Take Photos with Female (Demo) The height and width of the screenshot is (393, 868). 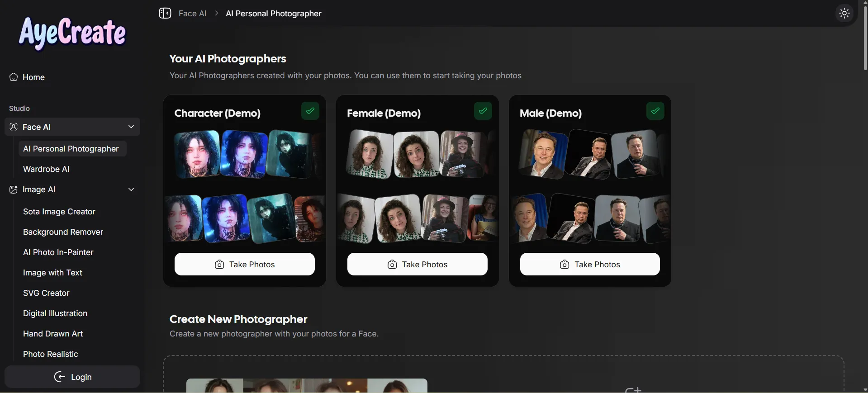(417, 264)
